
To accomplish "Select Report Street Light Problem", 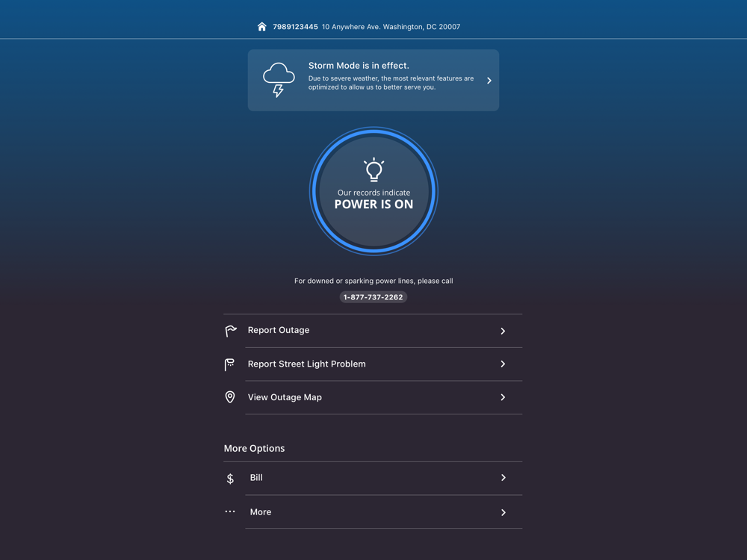I will point(373,364).
